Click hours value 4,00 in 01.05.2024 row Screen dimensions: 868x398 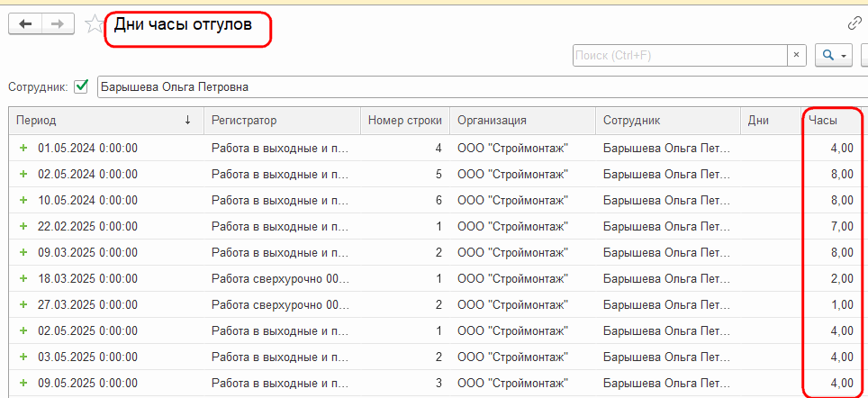(842, 148)
